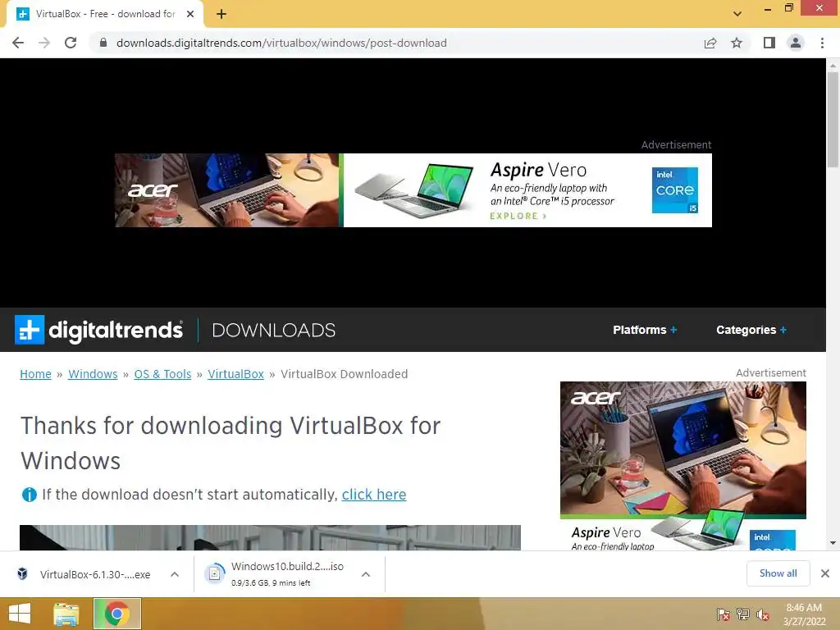Screen dimensions: 840x630
Task: Click 'VirtualBox Downloaded' breadcrumb text
Action: tap(344, 374)
